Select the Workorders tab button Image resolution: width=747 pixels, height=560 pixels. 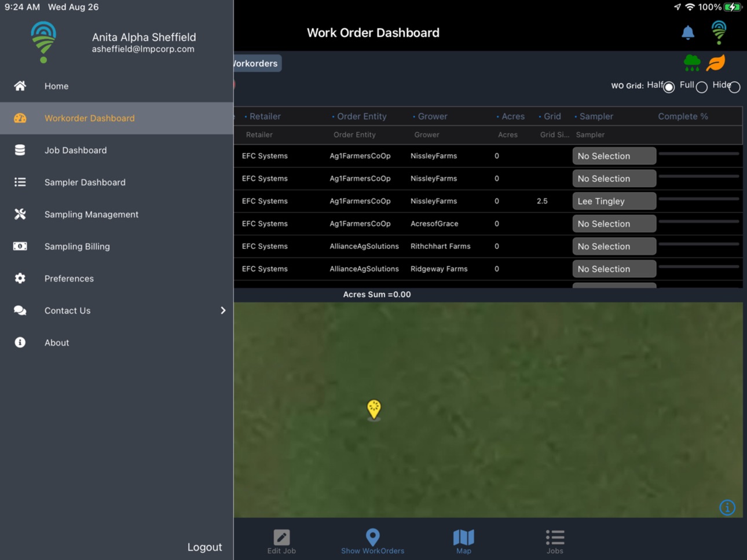click(x=257, y=63)
